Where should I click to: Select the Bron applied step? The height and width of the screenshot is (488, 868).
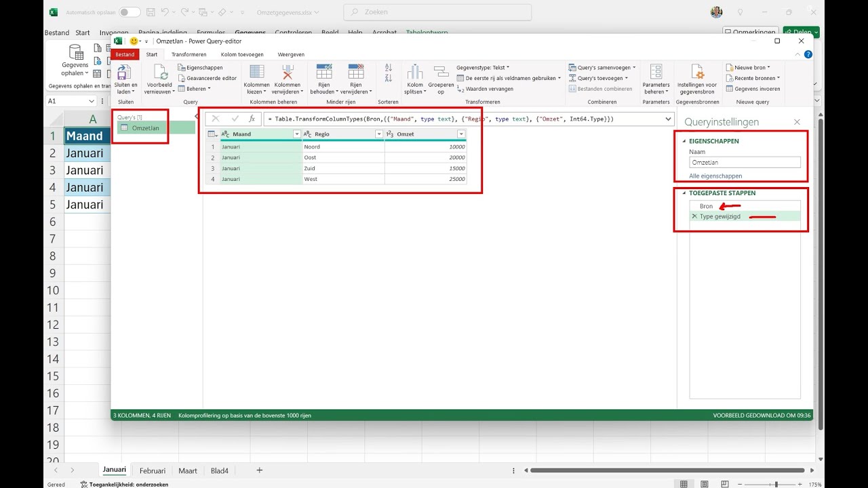(x=745, y=206)
